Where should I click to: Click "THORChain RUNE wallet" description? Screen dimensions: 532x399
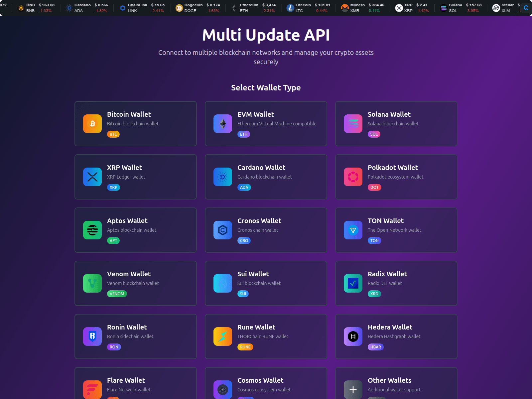click(263, 336)
